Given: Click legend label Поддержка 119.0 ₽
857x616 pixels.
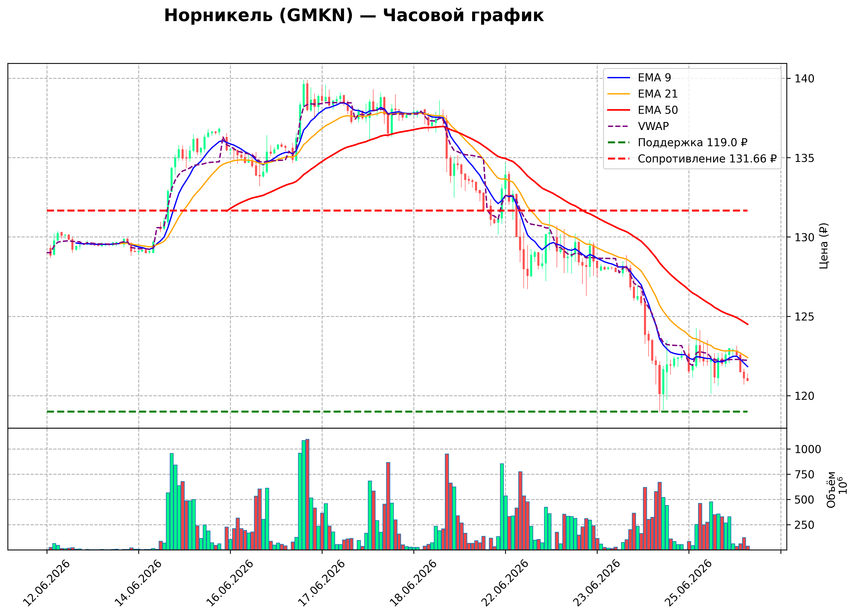Looking at the screenshot, I should pyautogui.click(x=693, y=142).
